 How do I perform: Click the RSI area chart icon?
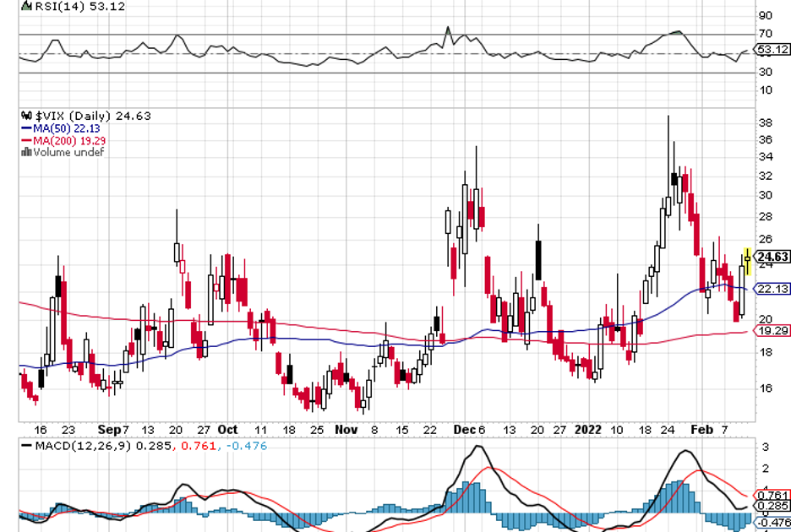point(25,6)
